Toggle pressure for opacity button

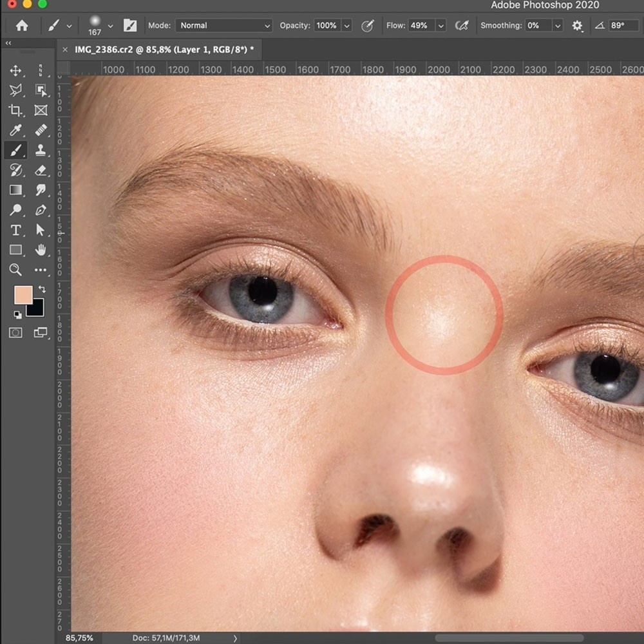pos(368,26)
